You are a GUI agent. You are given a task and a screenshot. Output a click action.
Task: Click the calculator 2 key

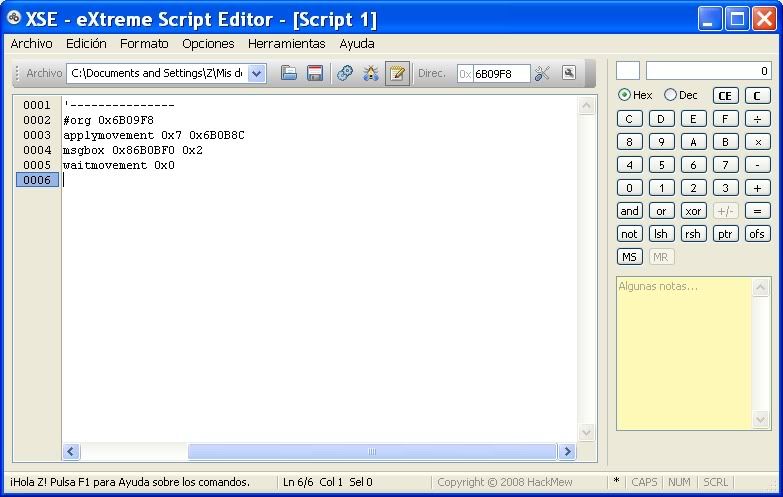(x=693, y=188)
